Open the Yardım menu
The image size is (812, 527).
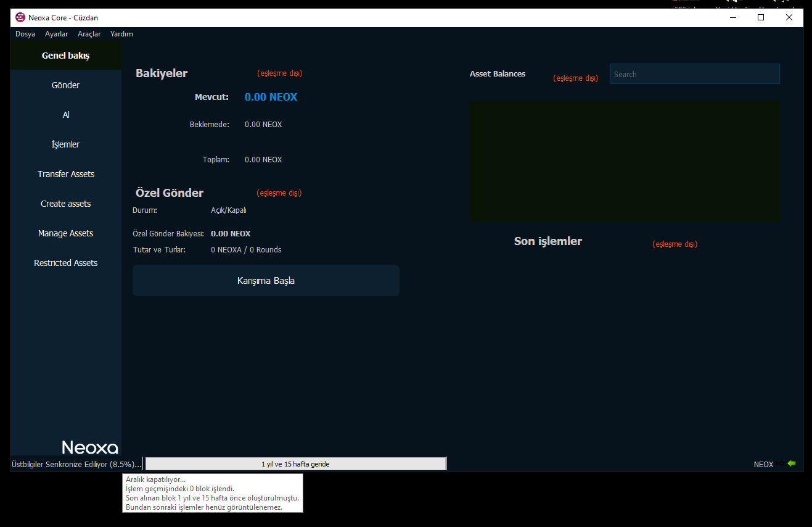pyautogui.click(x=121, y=34)
